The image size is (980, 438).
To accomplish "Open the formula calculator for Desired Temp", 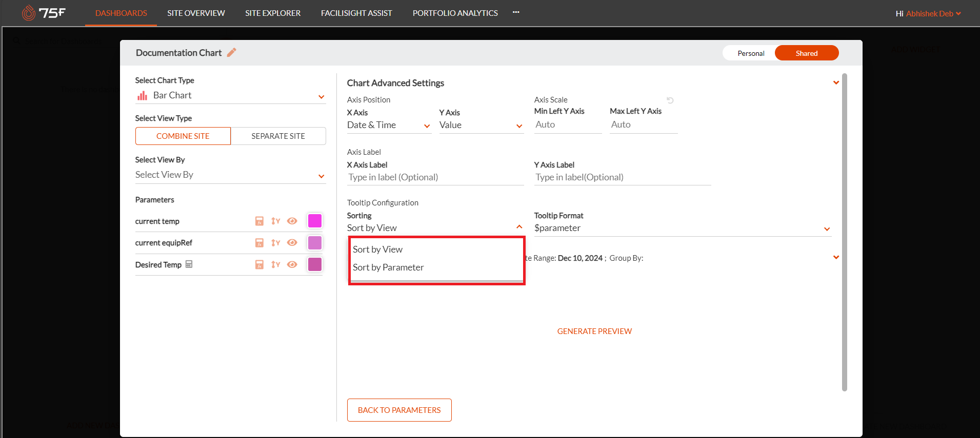I will [259, 264].
